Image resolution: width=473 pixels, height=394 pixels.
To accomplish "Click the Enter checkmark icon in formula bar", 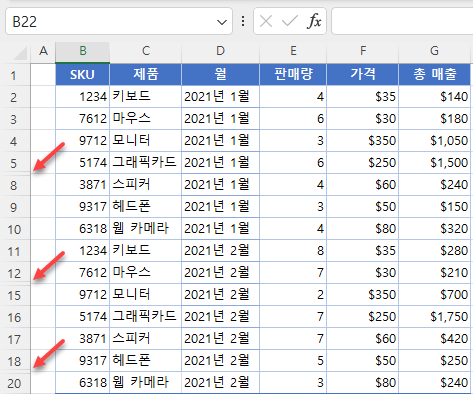I will 290,22.
